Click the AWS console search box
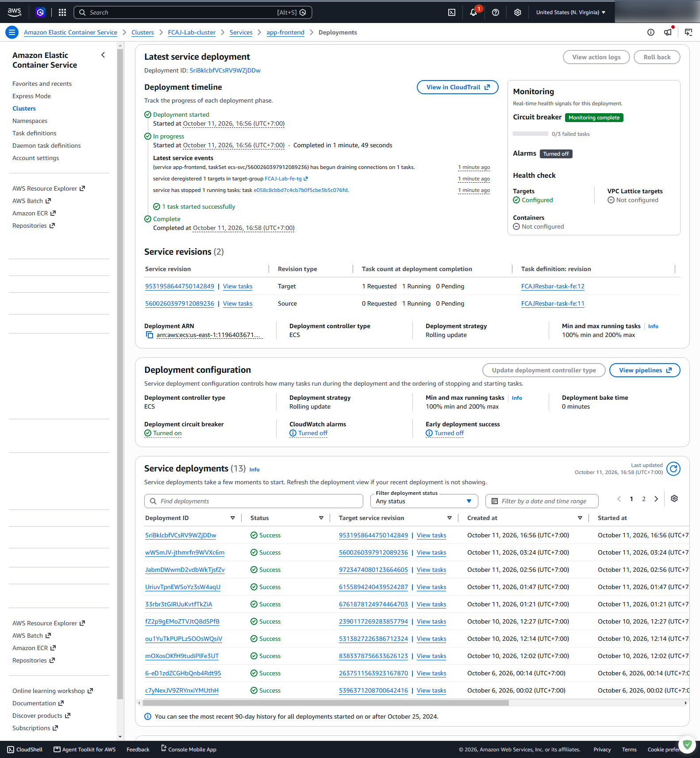The image size is (700, 758). click(193, 12)
